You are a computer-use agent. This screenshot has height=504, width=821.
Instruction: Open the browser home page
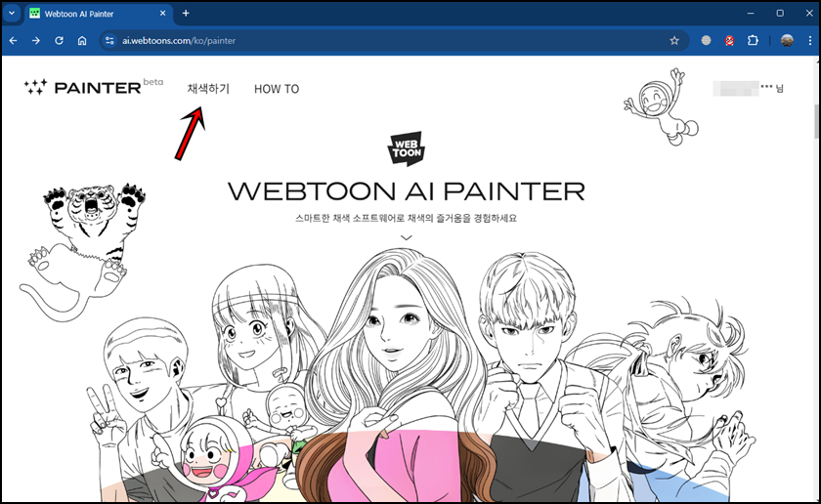click(82, 41)
